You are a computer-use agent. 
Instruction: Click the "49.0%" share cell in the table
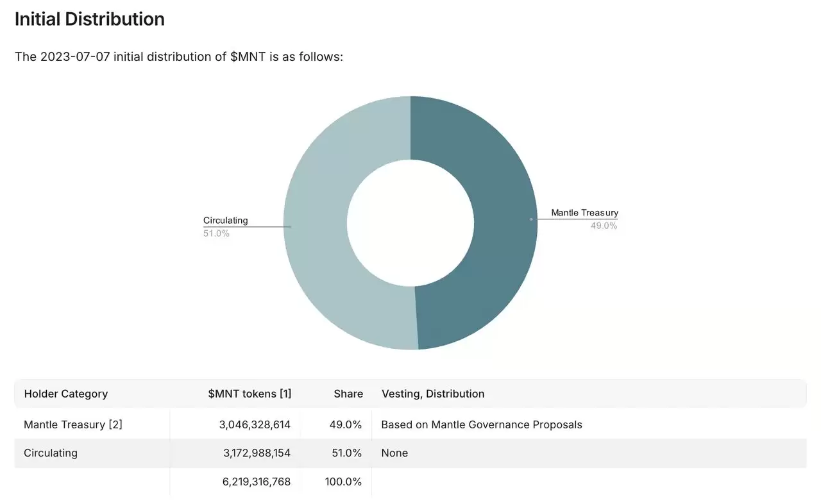pos(346,424)
